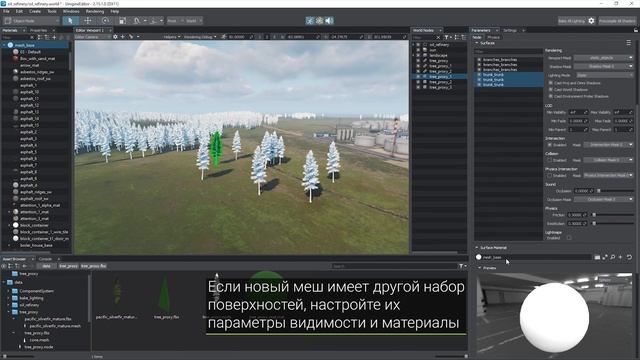Open the Helpers dropdown in viewport
The width and height of the screenshot is (640, 360).
[172, 37]
